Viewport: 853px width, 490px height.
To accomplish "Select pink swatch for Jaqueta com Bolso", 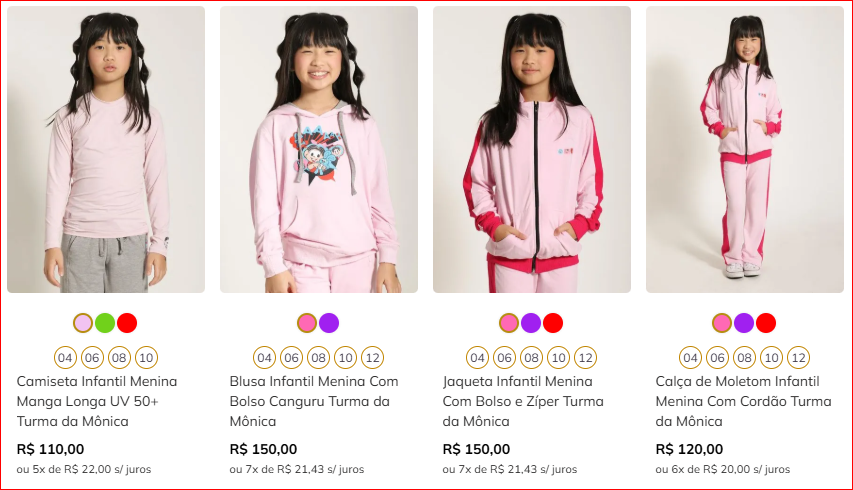I will 509,323.
